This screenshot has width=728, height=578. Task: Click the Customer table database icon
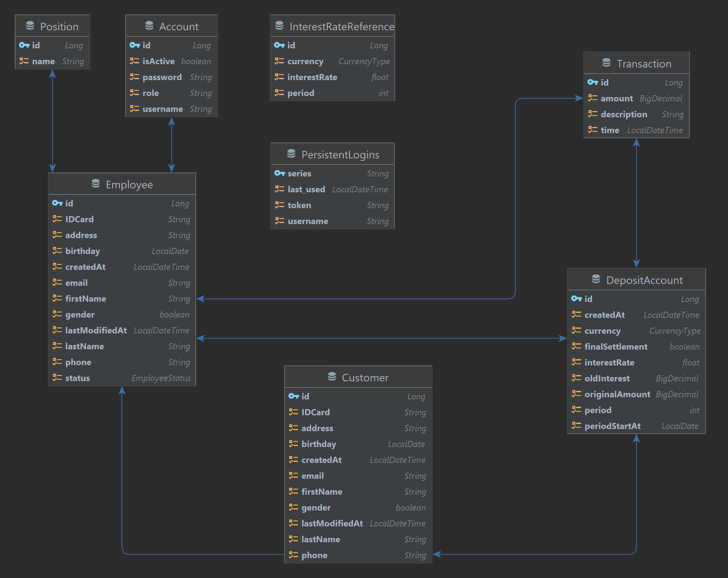(332, 377)
